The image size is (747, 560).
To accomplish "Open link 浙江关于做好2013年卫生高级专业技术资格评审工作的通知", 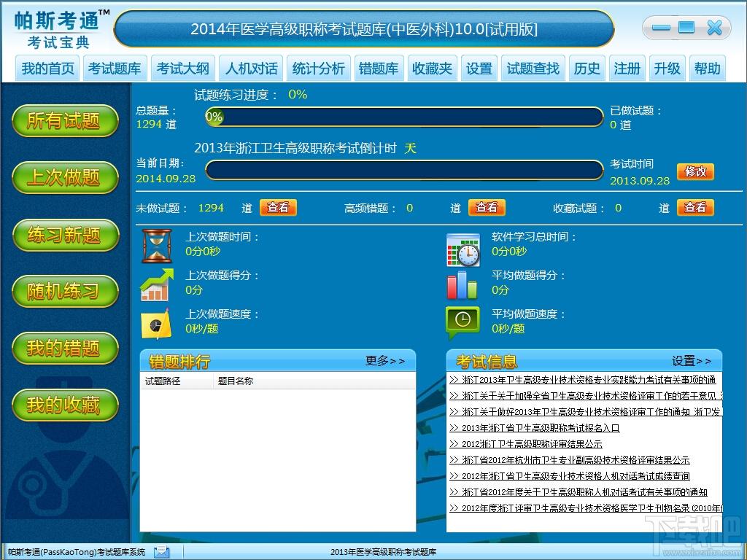I will click(x=586, y=411).
